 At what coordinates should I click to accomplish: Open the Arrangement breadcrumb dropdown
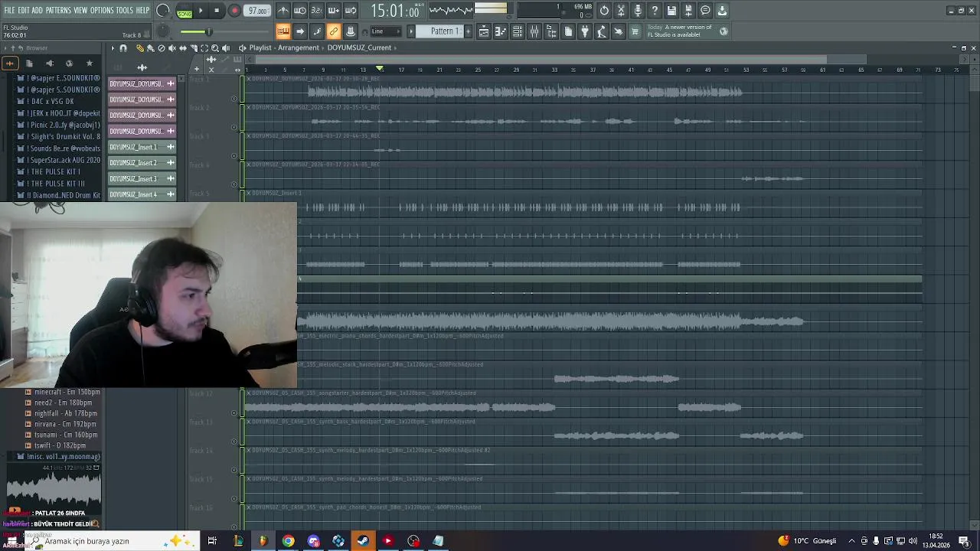point(298,48)
